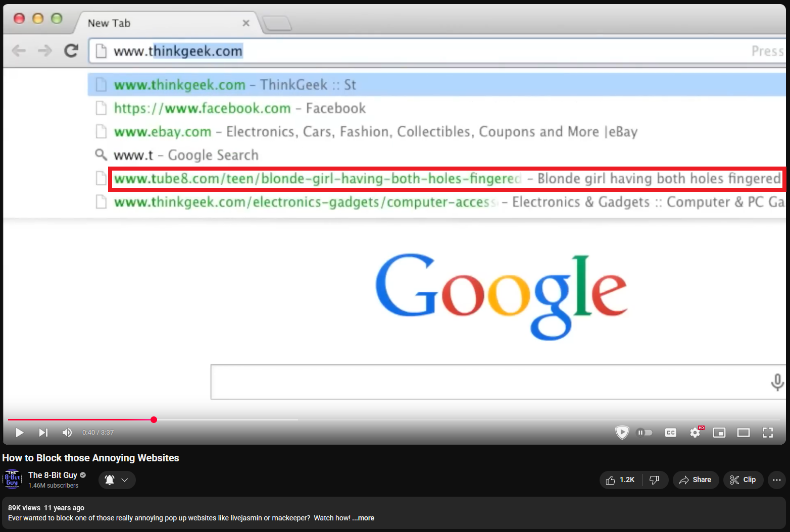This screenshot has width=790, height=532.
Task: Open the notification bell dropdown
Action: (x=117, y=480)
